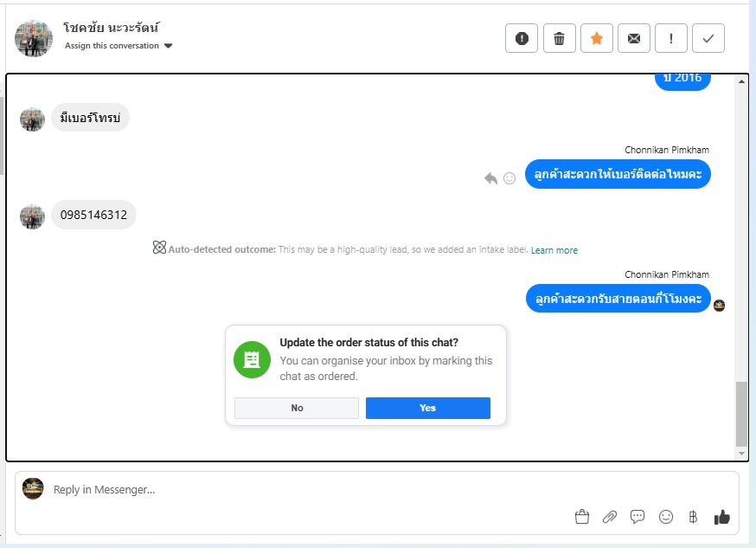The image size is (756, 548).
Task: Mark conversation as spam with the exclamation circle icon
Action: tap(522, 38)
